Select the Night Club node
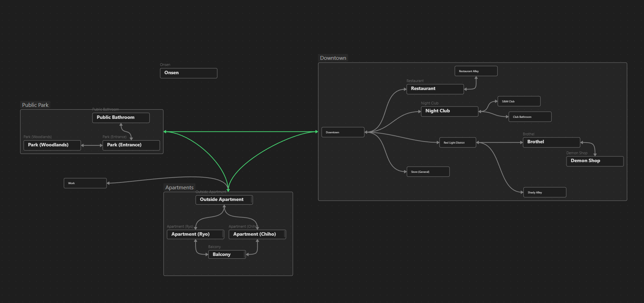The width and height of the screenshot is (644, 303). pyautogui.click(x=449, y=111)
